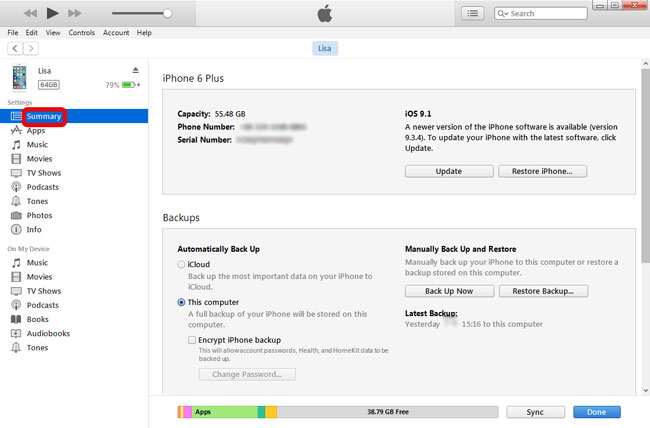Open Books under On My Device
This screenshot has height=428, width=650.
tap(37, 319)
